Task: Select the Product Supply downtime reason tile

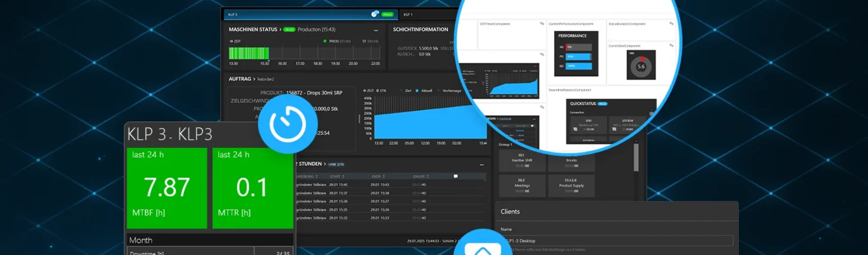Action: pos(571,186)
